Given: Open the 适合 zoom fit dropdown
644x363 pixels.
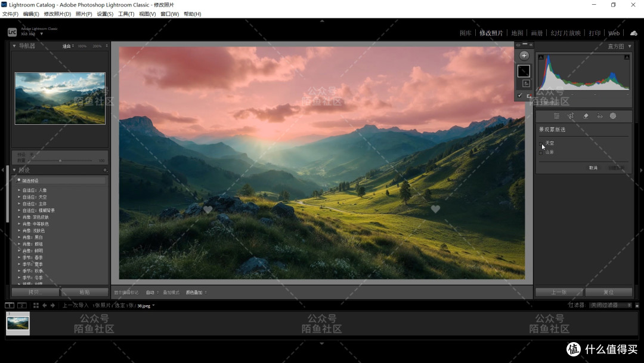Looking at the screenshot, I should point(68,46).
